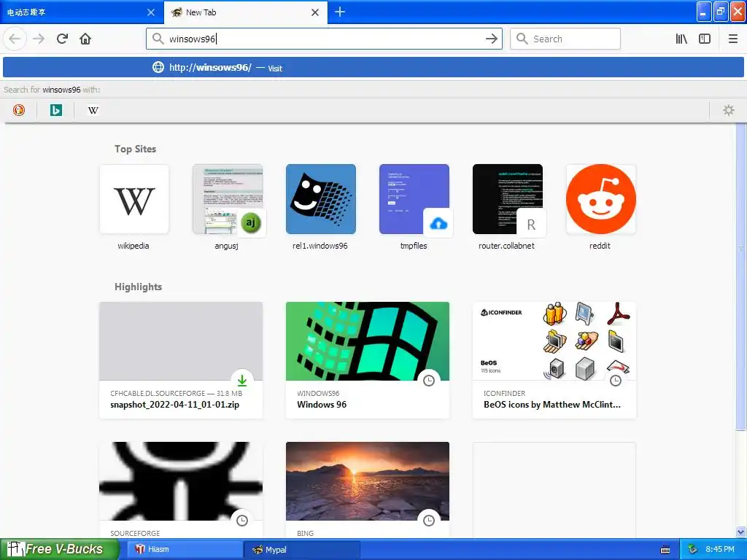Close the New Tab tab

(315, 12)
